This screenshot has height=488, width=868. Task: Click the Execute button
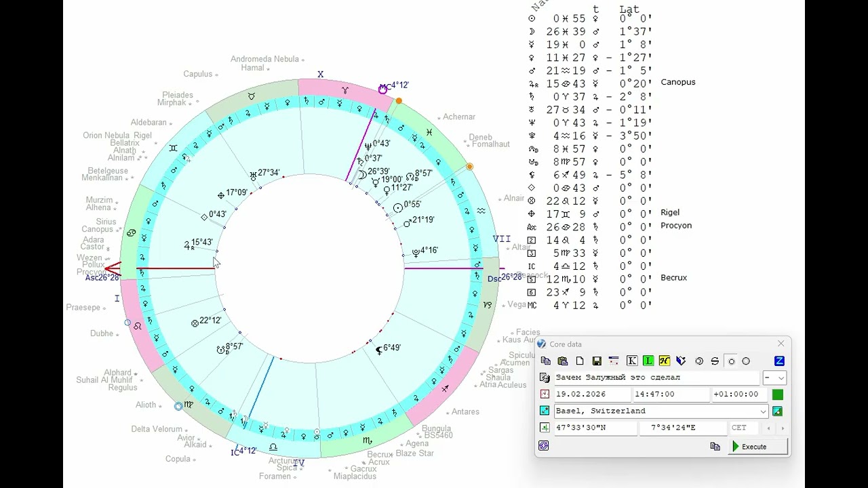pos(757,447)
